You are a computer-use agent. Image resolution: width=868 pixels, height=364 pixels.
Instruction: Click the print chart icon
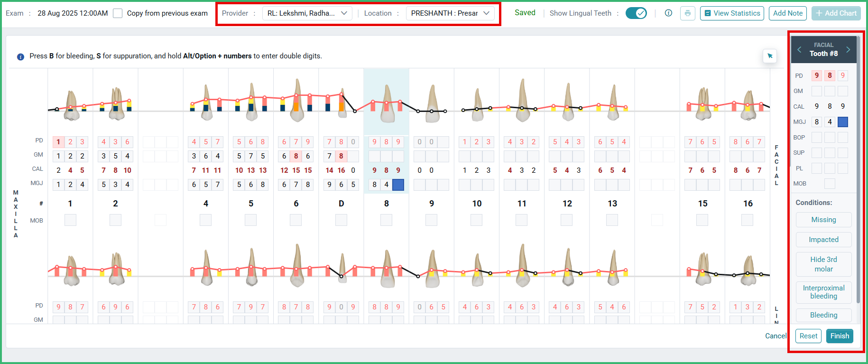pyautogui.click(x=687, y=13)
